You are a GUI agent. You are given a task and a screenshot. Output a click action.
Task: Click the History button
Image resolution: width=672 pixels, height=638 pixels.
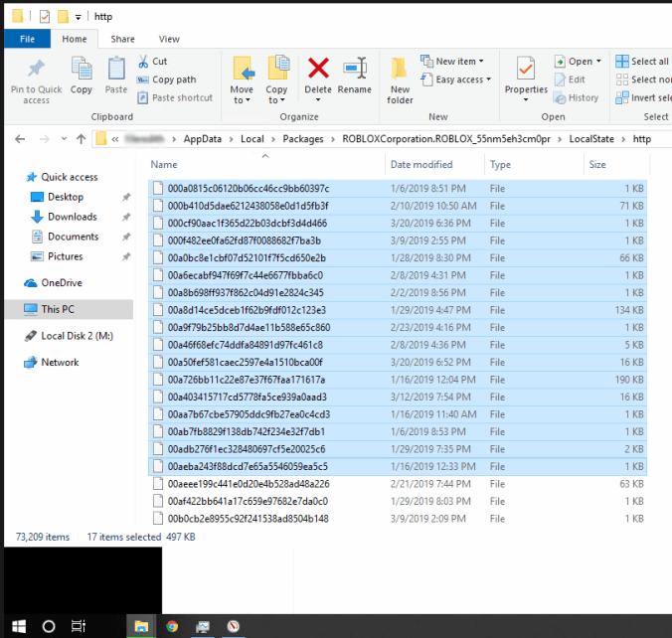[x=576, y=97]
